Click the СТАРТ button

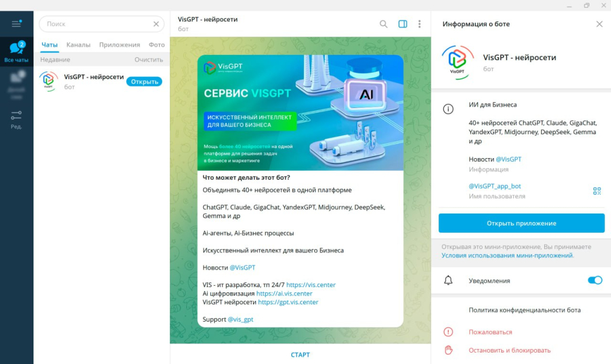pyautogui.click(x=300, y=354)
